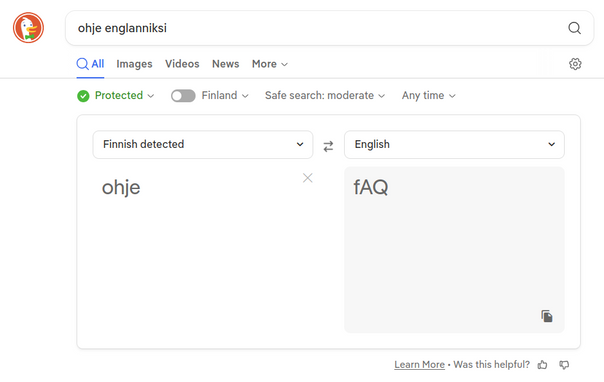Clear the source text with X icon

[307, 178]
